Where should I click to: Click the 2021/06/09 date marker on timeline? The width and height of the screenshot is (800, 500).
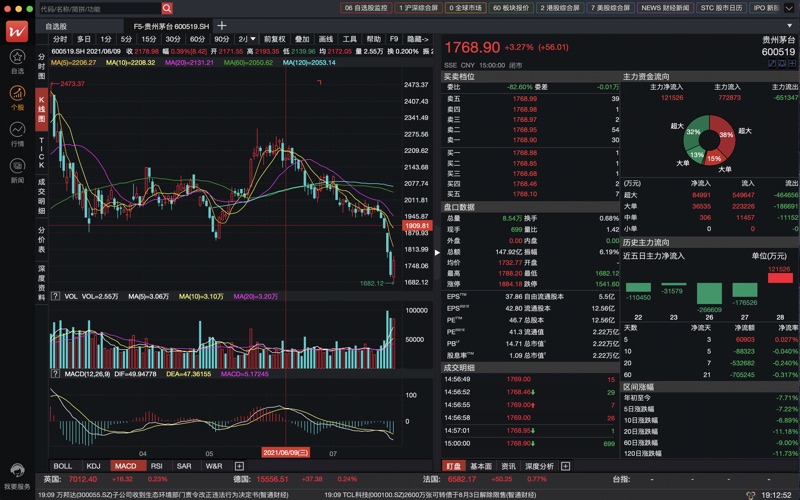285,453
